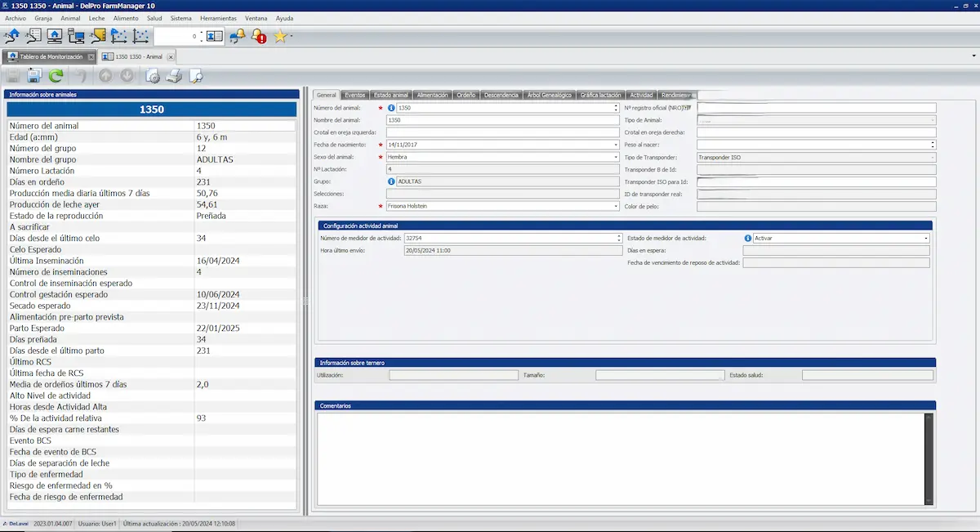The height and width of the screenshot is (532, 980).
Task: Click the alarm bell with red exclamation
Action: 258,36
